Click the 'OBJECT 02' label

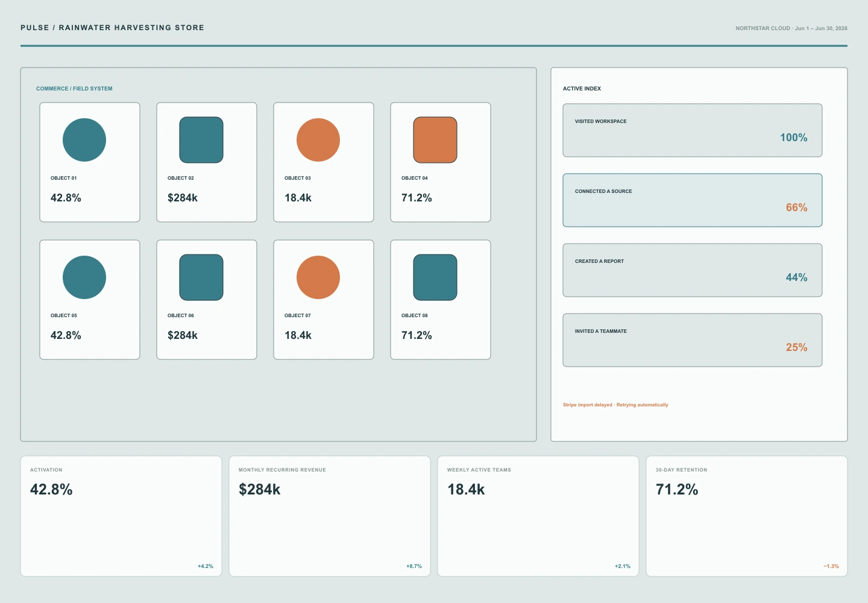pos(181,178)
